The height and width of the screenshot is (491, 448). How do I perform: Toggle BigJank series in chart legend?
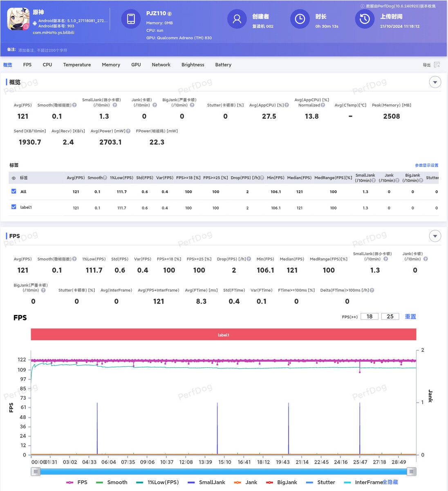point(282,482)
